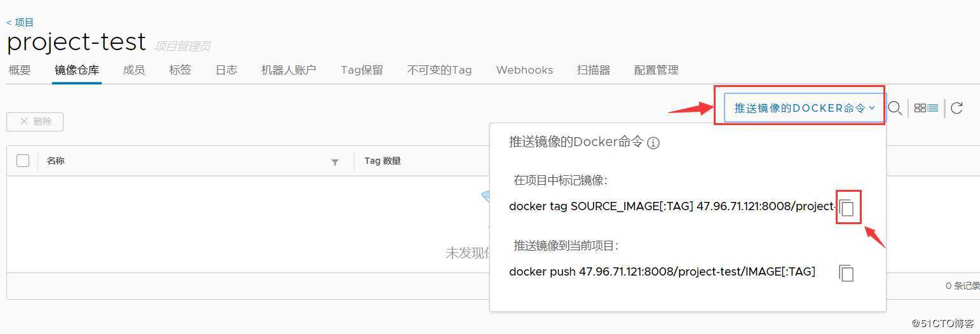This screenshot has width=980, height=334.
Task: Open the 概要 tab
Action: 20,70
